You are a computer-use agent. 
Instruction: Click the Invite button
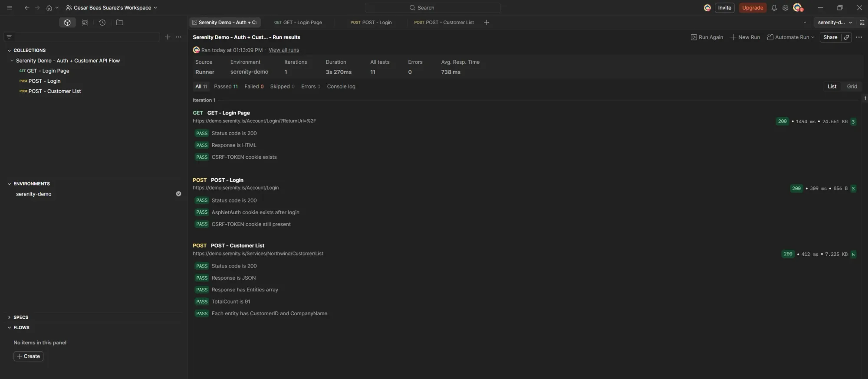click(x=724, y=8)
